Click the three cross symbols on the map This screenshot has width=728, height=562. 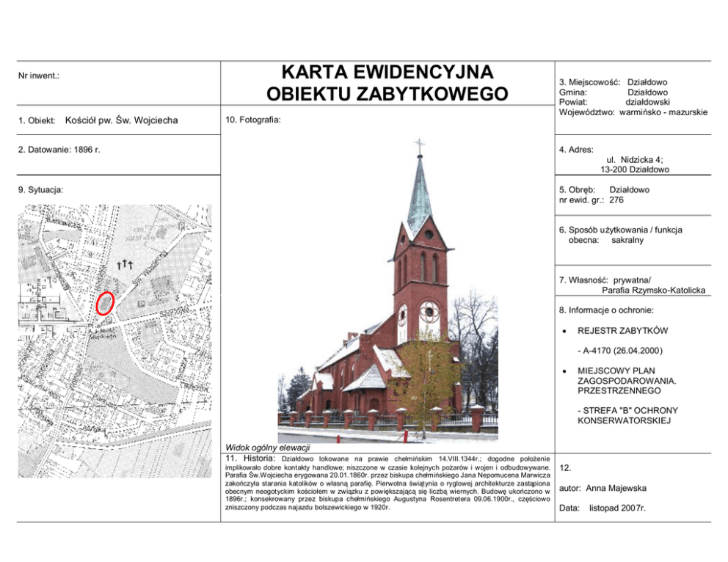(124, 264)
